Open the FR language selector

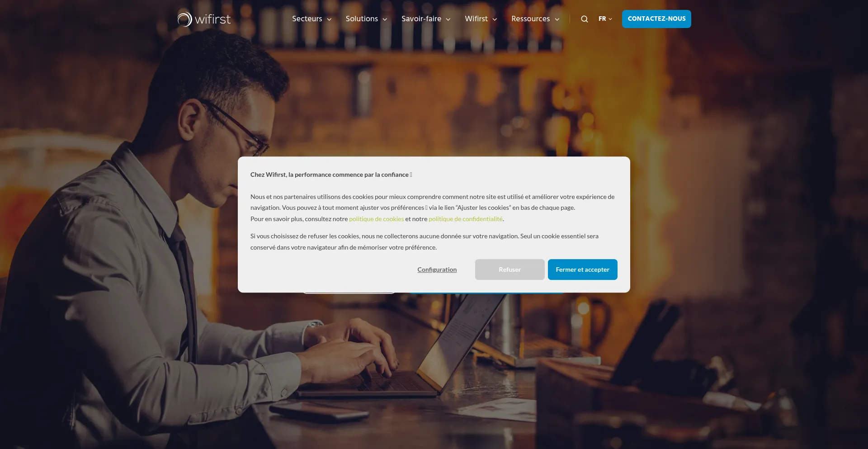point(605,19)
